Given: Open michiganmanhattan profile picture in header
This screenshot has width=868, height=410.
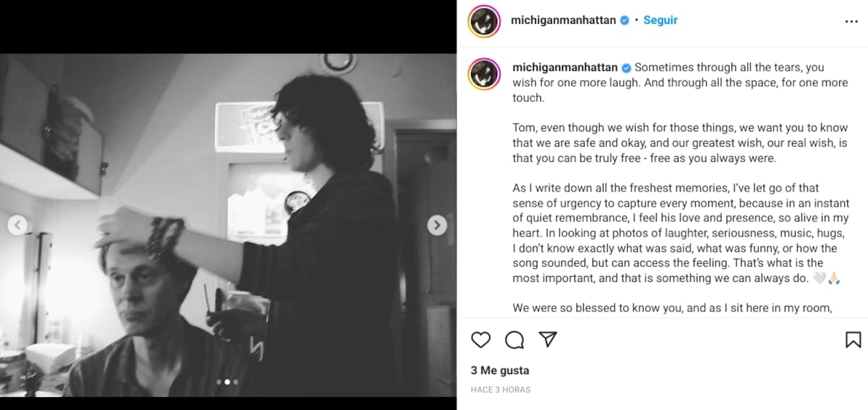Looking at the screenshot, I should pos(484,22).
